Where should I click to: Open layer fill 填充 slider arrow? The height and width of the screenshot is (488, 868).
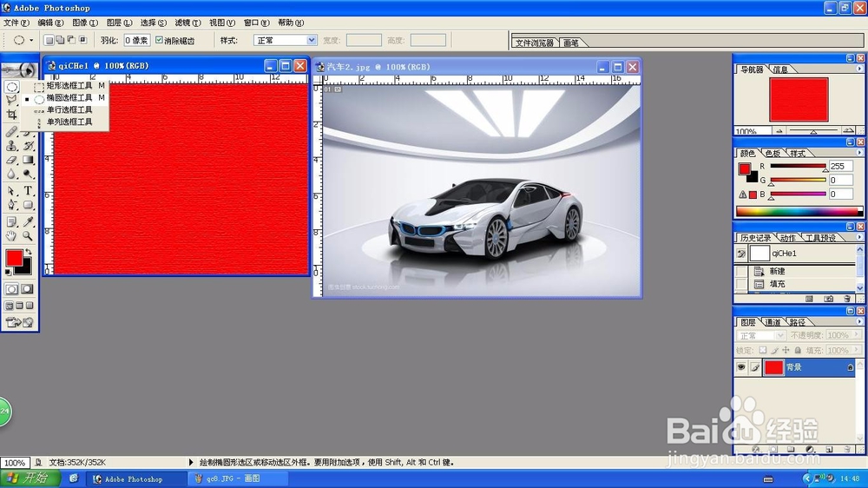click(857, 350)
